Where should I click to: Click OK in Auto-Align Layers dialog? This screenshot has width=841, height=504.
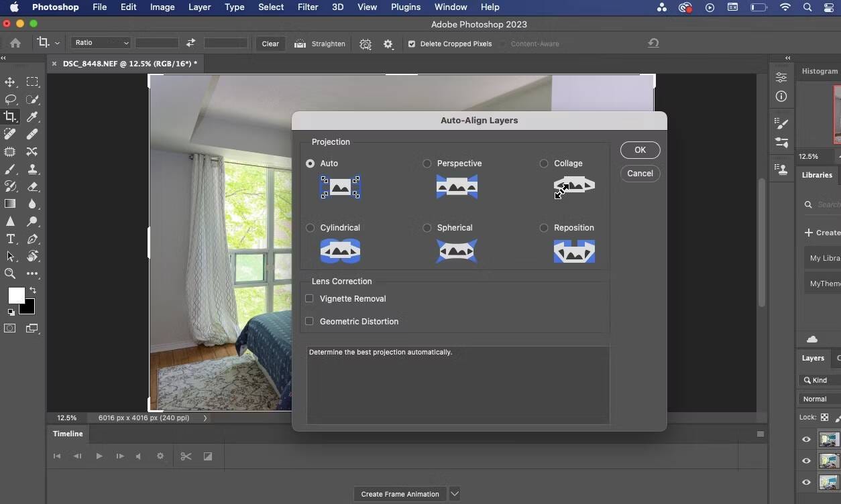pyautogui.click(x=640, y=150)
